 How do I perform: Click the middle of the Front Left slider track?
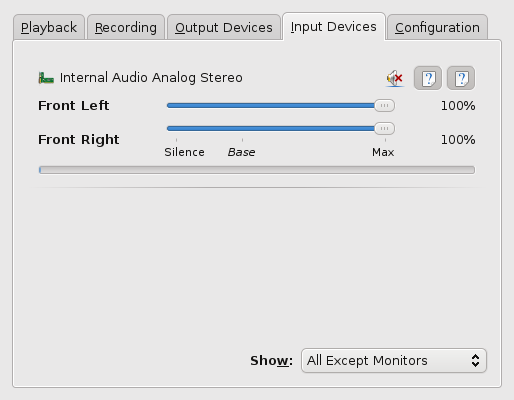click(x=281, y=106)
